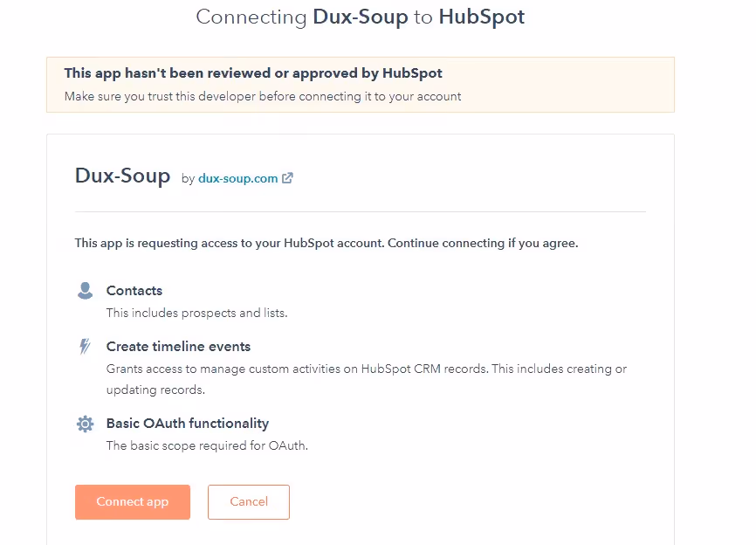Click the external link icon beside dux-soup.com
Viewport: 756px width, 545px height.
[287, 178]
